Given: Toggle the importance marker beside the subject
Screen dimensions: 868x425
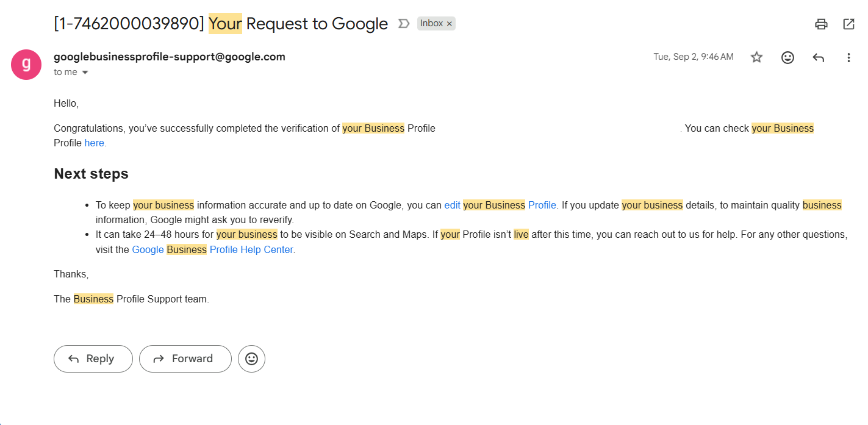Looking at the screenshot, I should pos(403,24).
